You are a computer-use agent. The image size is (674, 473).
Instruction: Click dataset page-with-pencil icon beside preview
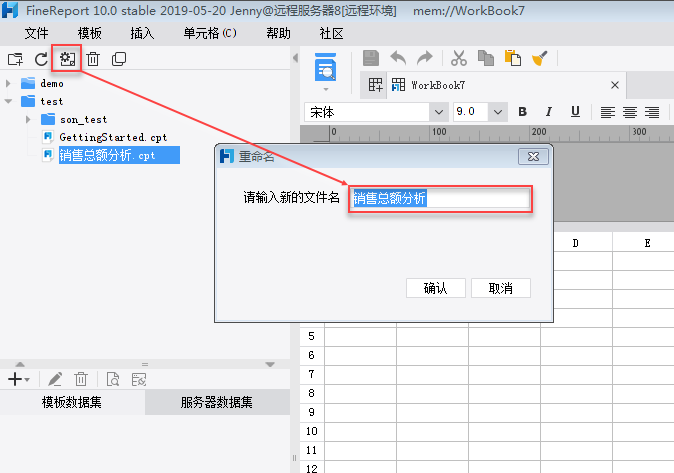pos(139,379)
